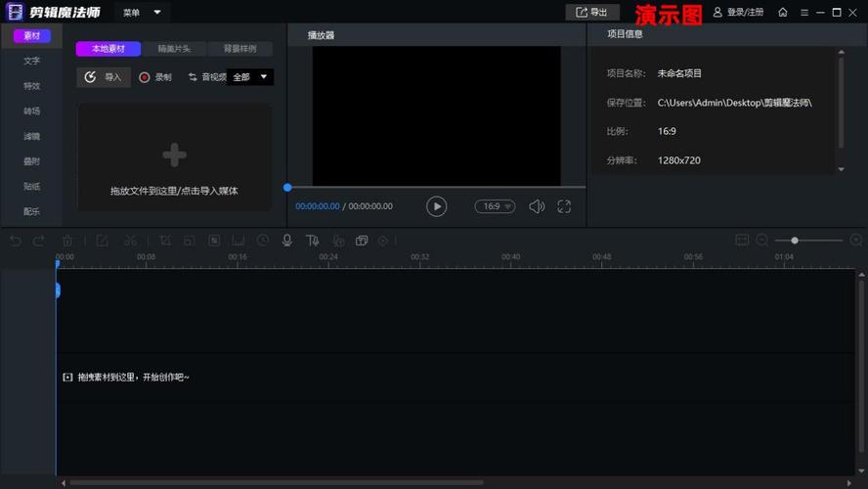This screenshot has height=489, width=868.
Task: Click the player progress bar handle
Action: pyautogui.click(x=287, y=188)
